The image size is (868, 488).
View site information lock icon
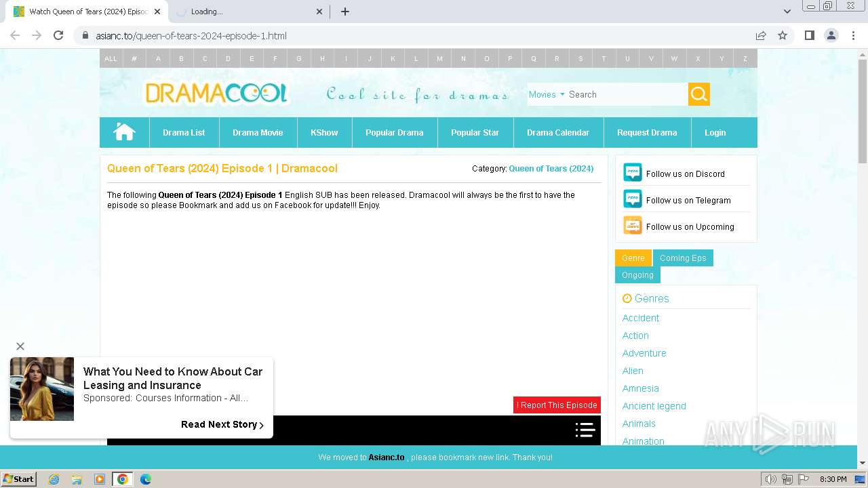coord(85,35)
